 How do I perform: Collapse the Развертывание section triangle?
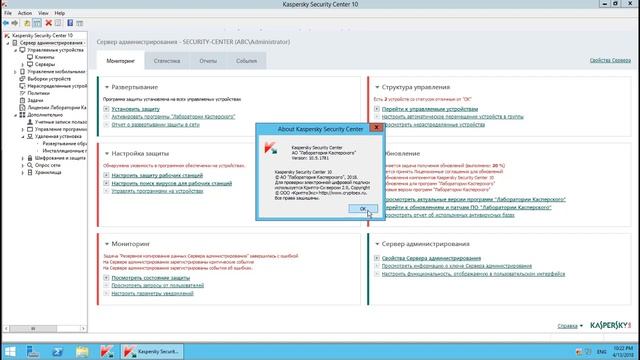(x=107, y=87)
